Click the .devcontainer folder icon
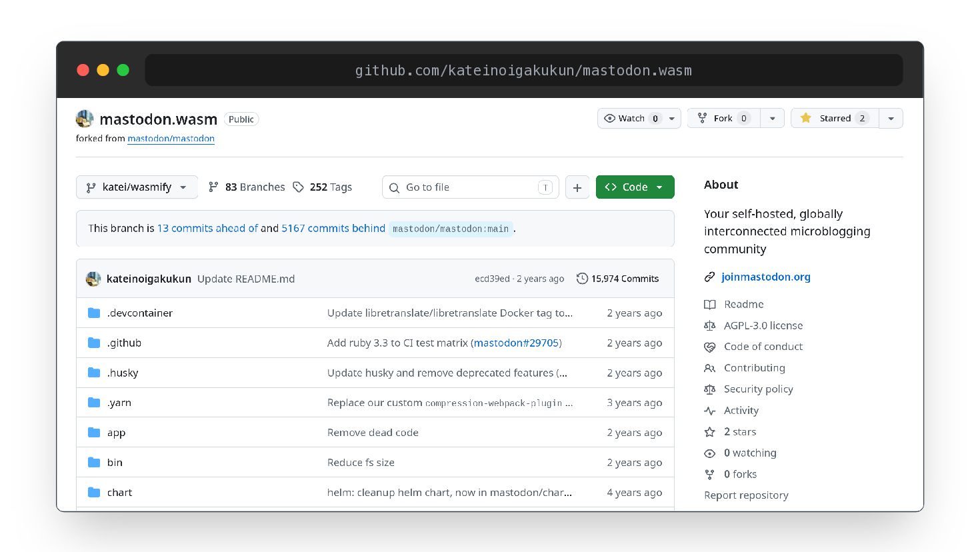Image resolution: width=980 pixels, height=552 pixels. coord(94,313)
